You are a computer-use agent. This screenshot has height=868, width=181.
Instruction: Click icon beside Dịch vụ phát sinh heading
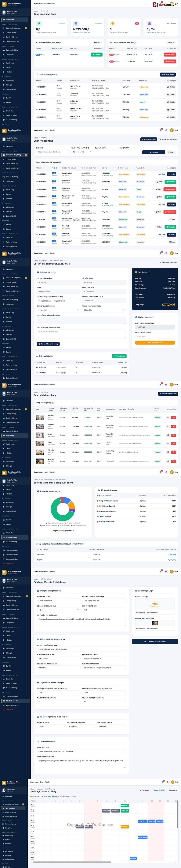(37, 356)
